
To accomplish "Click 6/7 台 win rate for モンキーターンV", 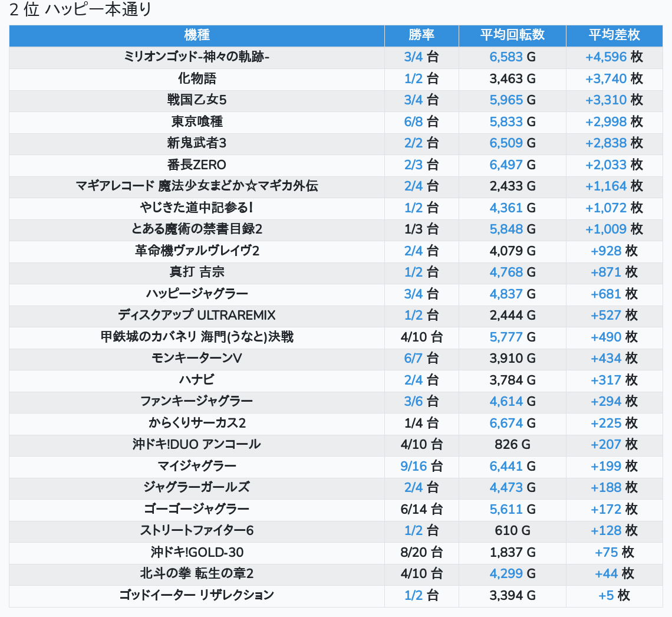I will point(421,359).
